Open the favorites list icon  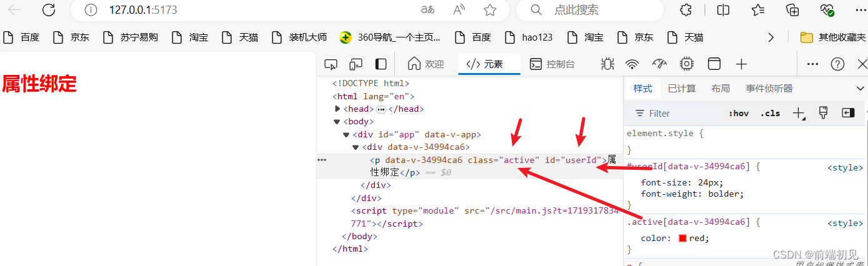point(758,10)
